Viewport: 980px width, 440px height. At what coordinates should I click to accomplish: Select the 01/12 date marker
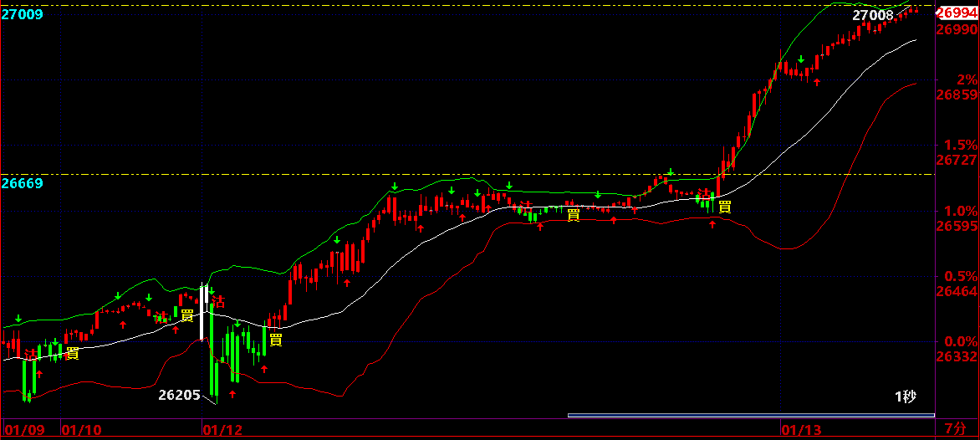pos(222,430)
